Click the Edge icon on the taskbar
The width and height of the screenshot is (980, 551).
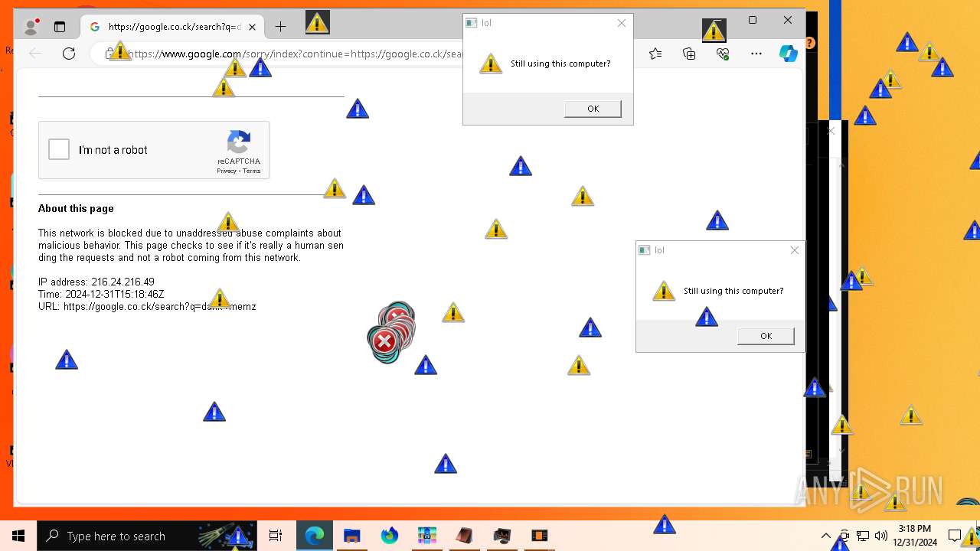(x=315, y=536)
